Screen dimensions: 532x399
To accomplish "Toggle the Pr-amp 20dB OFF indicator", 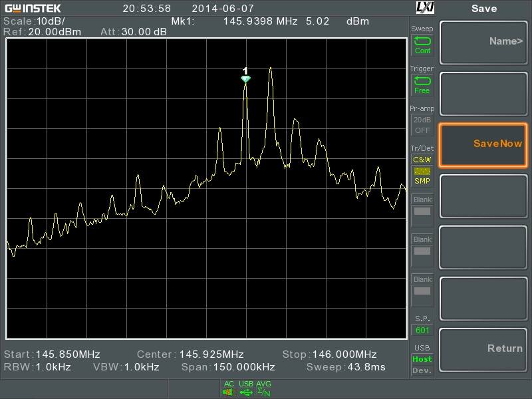I will (x=422, y=125).
